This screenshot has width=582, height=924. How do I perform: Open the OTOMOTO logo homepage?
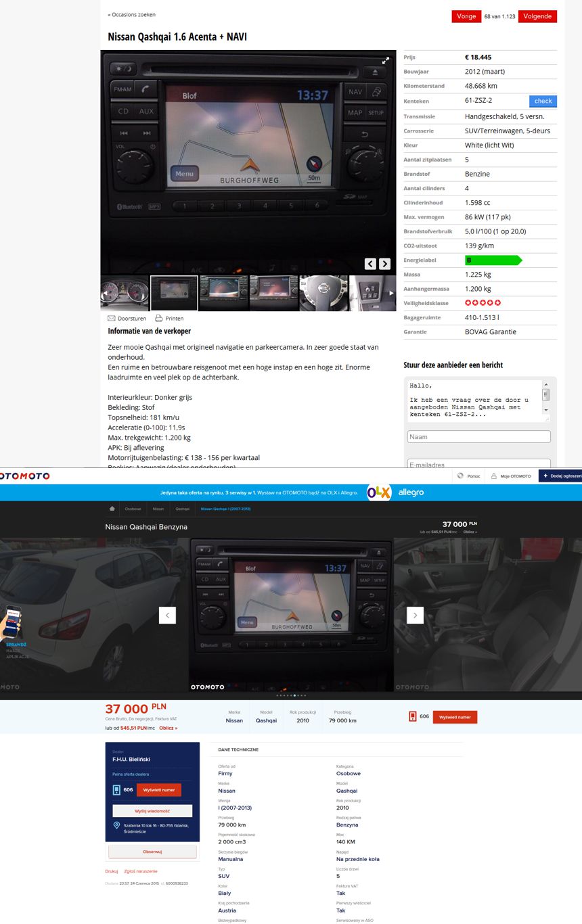pyautogui.click(x=25, y=476)
